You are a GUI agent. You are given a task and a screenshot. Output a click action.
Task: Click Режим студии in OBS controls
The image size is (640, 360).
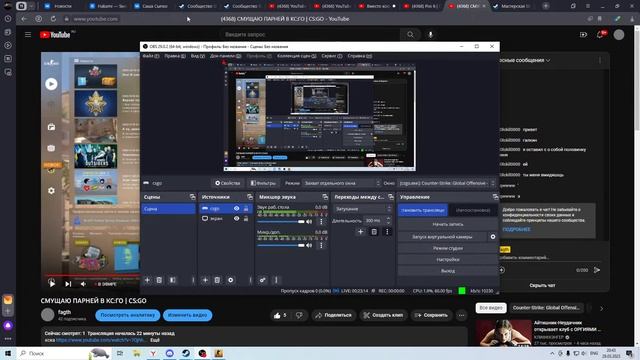[x=448, y=248]
